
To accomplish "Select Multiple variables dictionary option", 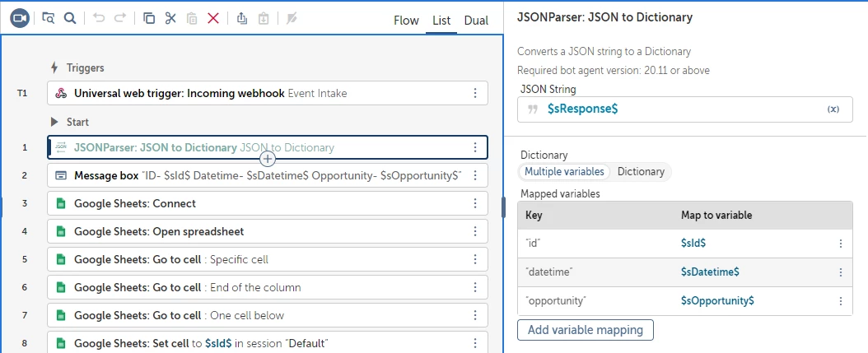I will (x=564, y=171).
